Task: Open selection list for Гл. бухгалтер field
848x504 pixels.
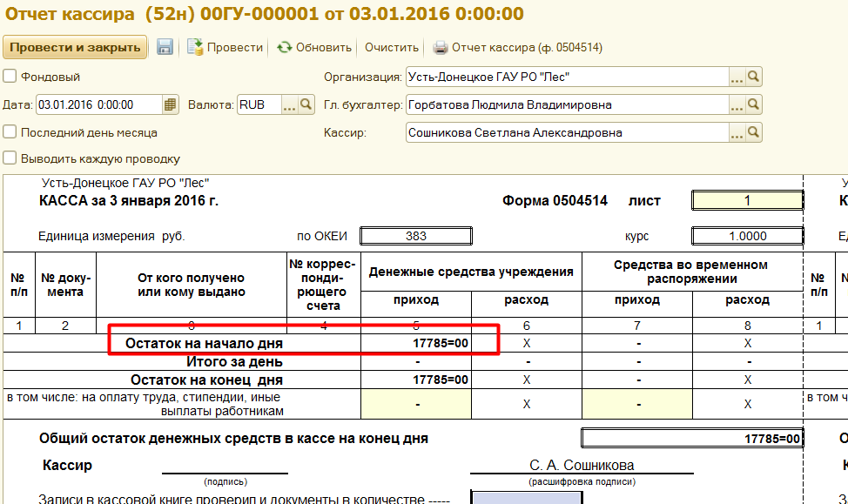Action: tap(737, 105)
